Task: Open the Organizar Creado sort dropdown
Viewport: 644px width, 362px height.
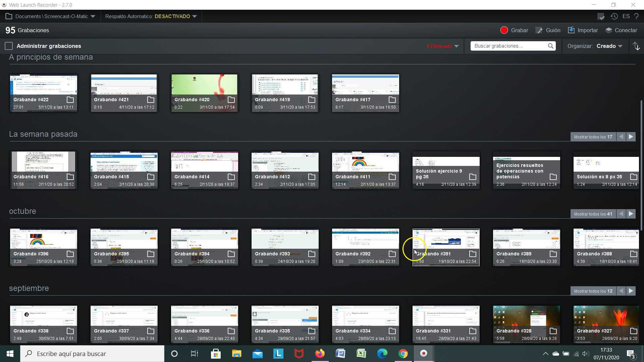Action: (609, 46)
